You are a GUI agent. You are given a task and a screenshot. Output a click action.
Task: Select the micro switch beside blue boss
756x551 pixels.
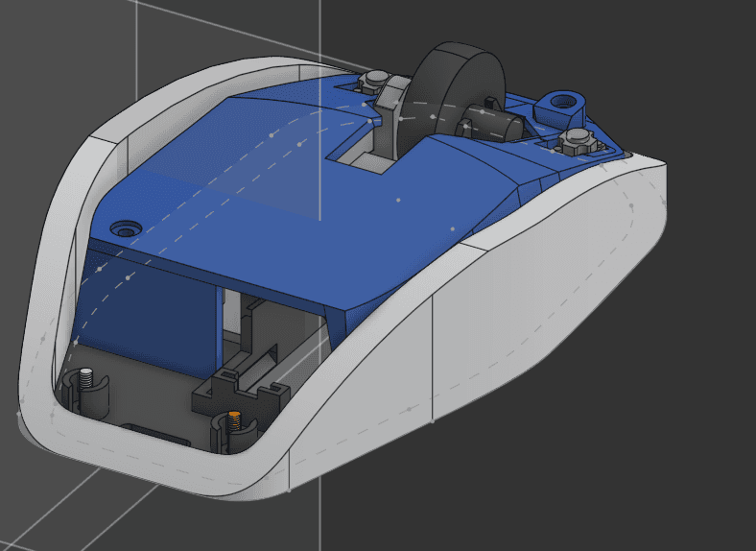point(575,142)
